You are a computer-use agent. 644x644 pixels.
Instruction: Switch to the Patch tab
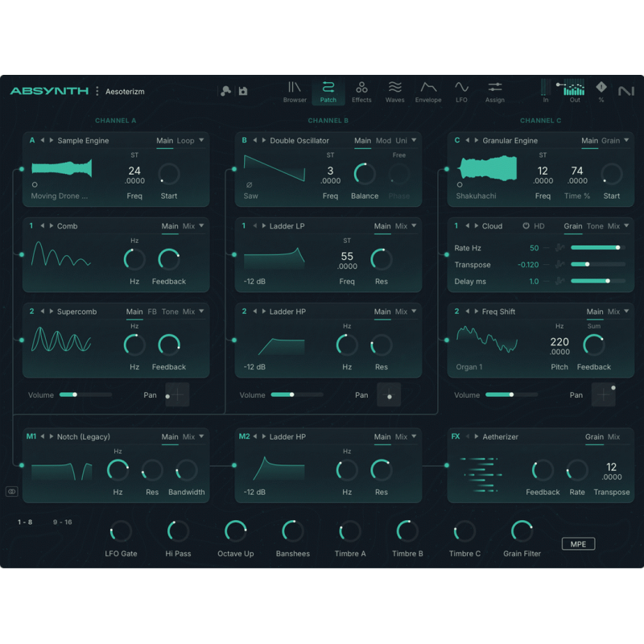tap(328, 92)
